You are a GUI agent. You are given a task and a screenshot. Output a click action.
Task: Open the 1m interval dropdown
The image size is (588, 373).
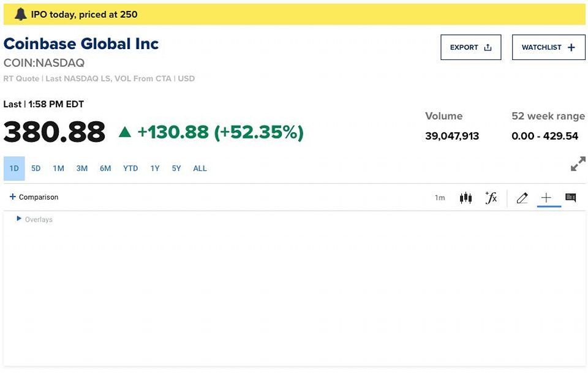click(x=440, y=198)
